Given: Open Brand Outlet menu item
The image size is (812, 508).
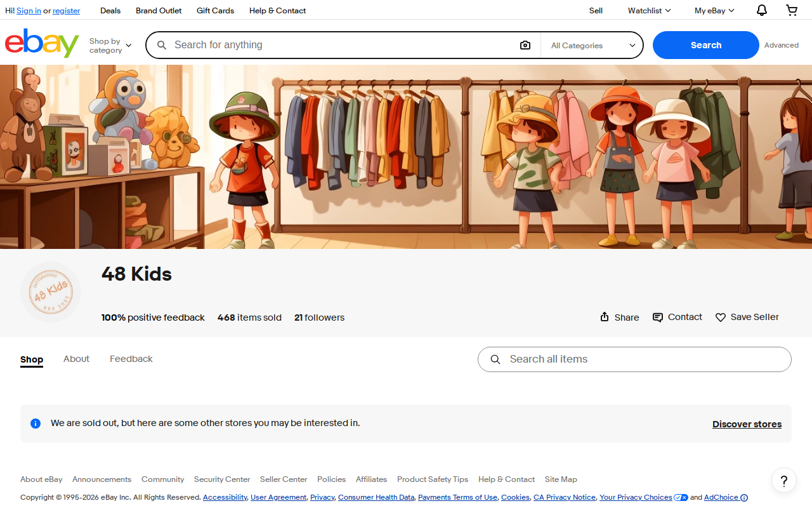Looking at the screenshot, I should point(159,10).
